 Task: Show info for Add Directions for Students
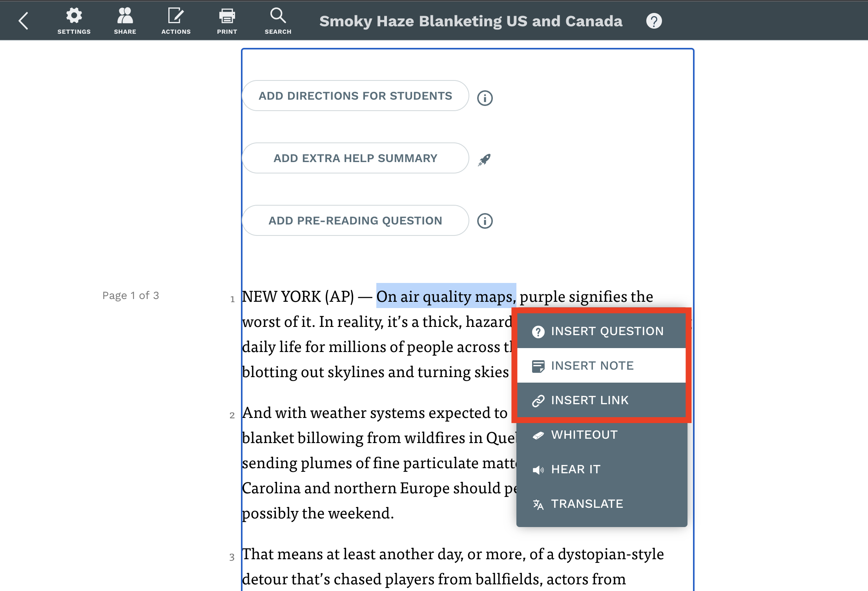tap(485, 98)
